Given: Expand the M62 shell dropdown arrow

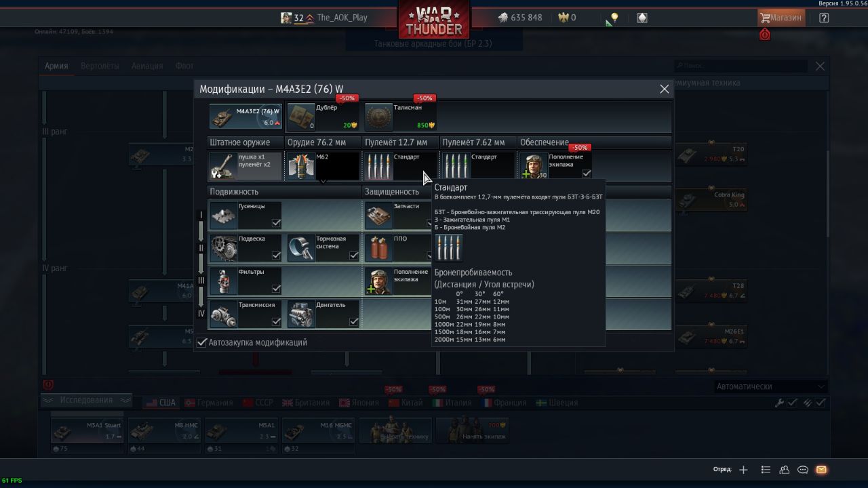Looking at the screenshot, I should tap(323, 182).
